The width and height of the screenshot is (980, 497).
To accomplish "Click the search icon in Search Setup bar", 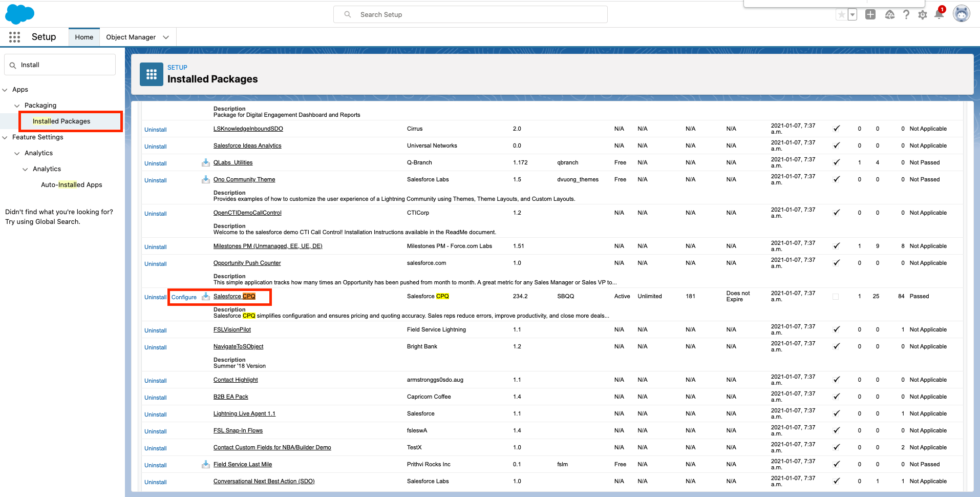I will click(348, 14).
